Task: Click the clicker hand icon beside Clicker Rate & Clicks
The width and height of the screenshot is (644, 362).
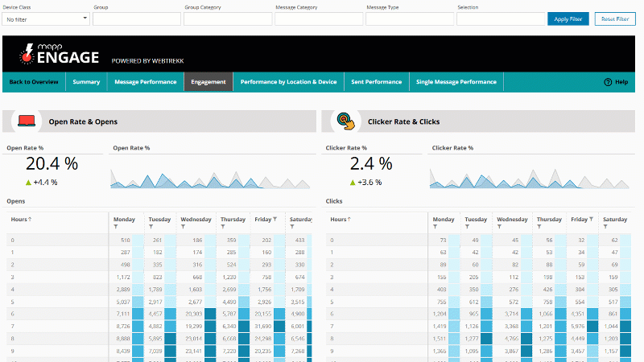Action: [346, 121]
